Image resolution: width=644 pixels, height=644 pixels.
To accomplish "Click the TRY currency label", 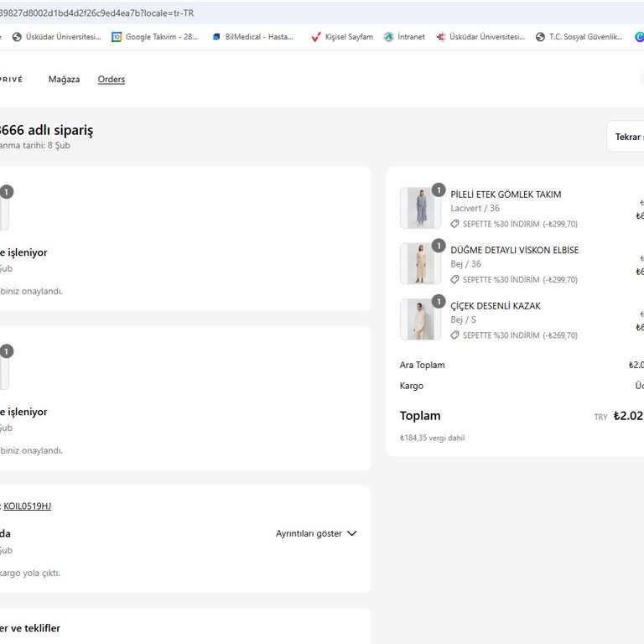I will 600,418.
